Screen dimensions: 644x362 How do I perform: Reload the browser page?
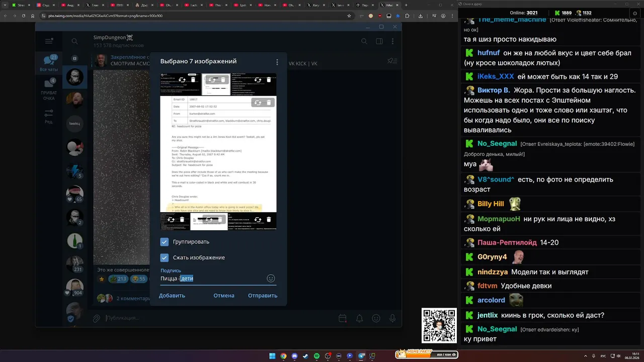23,16
